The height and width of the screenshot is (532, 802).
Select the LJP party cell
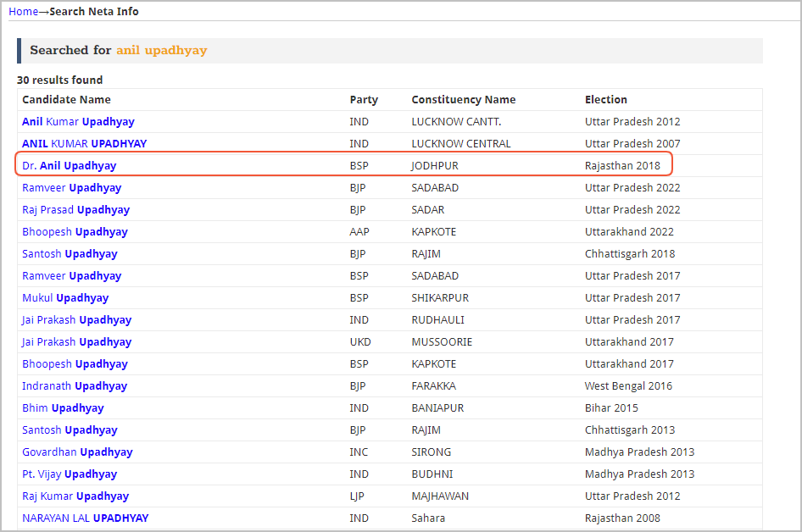point(357,496)
